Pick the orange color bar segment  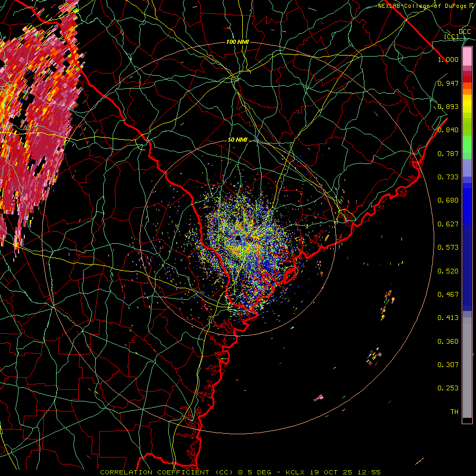(467, 91)
